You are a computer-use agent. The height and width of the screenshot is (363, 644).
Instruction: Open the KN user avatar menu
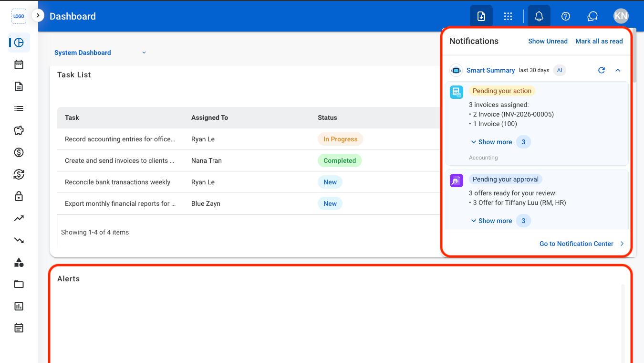click(x=621, y=16)
